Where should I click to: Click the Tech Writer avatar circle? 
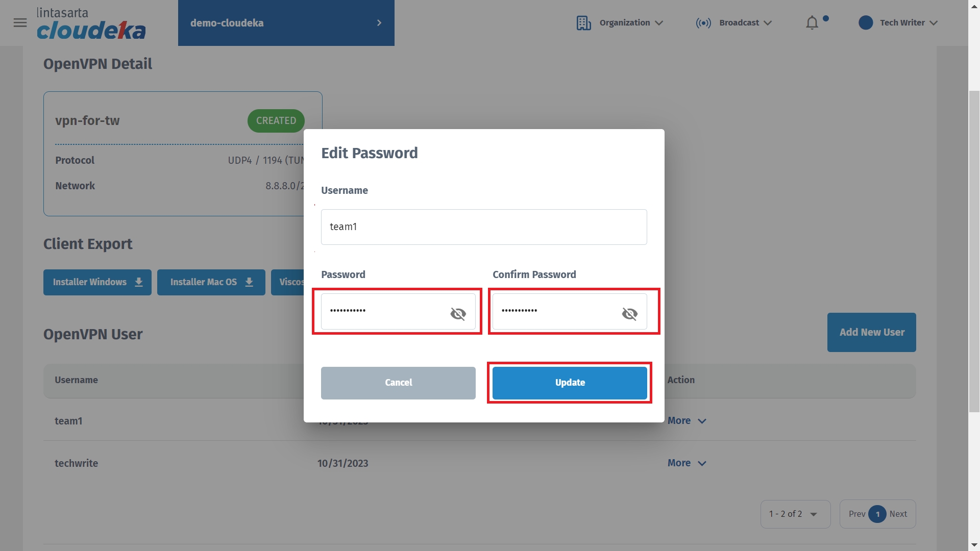tap(866, 23)
